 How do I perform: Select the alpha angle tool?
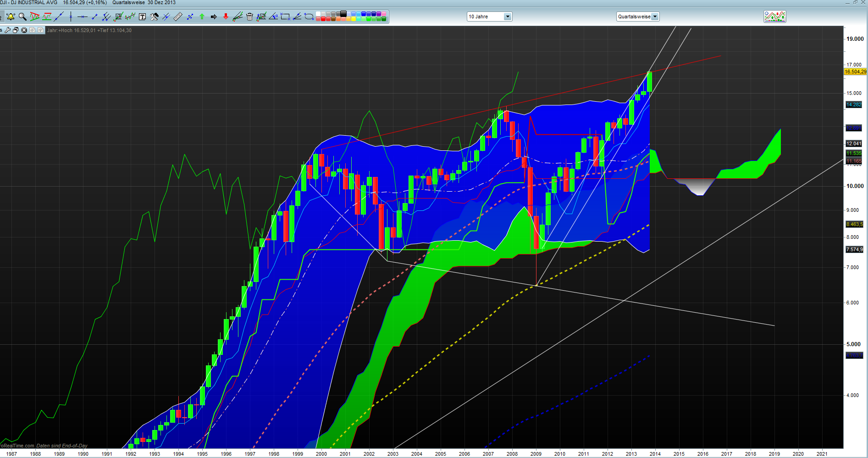(x=273, y=17)
